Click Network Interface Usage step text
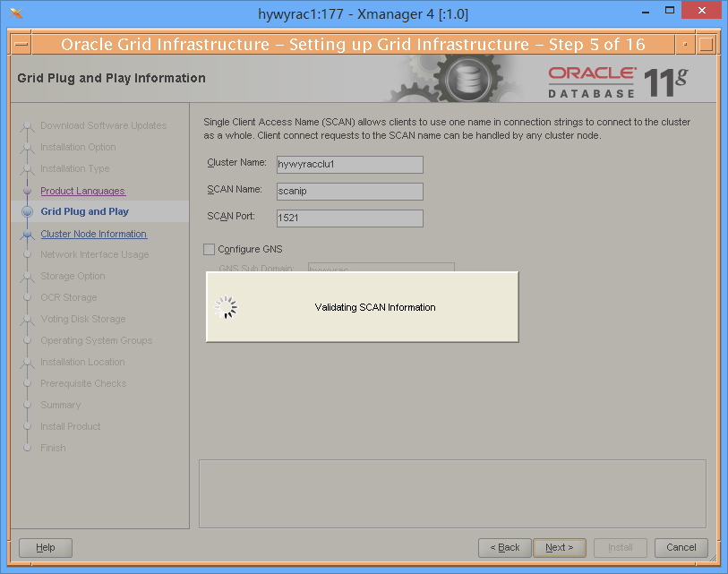The image size is (728, 574). (x=95, y=254)
